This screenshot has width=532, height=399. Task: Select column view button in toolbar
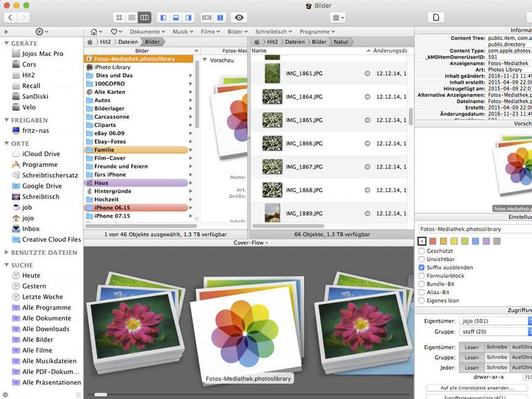pyautogui.click(x=144, y=17)
